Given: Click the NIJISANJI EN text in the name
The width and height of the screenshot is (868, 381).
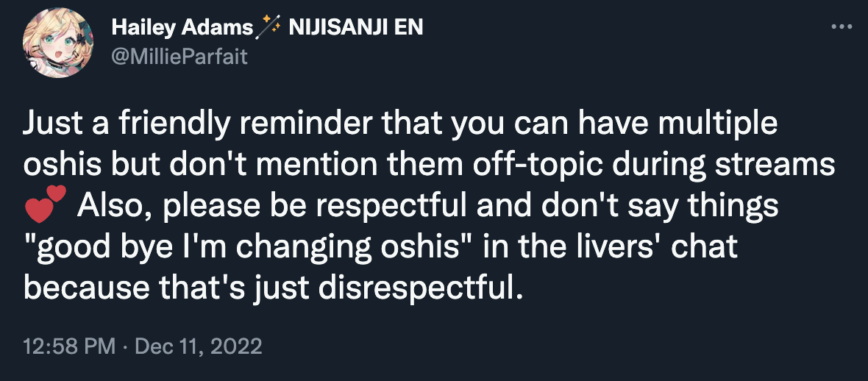Looking at the screenshot, I should click(x=356, y=27).
